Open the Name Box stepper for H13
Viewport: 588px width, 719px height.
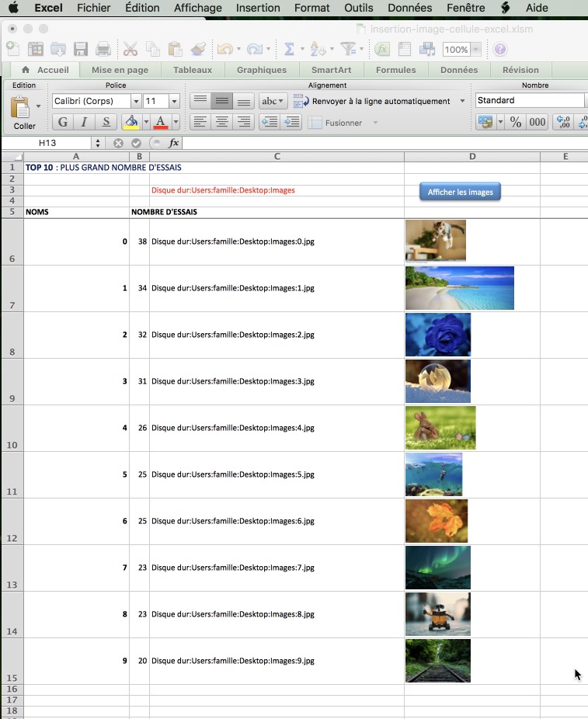click(98, 143)
